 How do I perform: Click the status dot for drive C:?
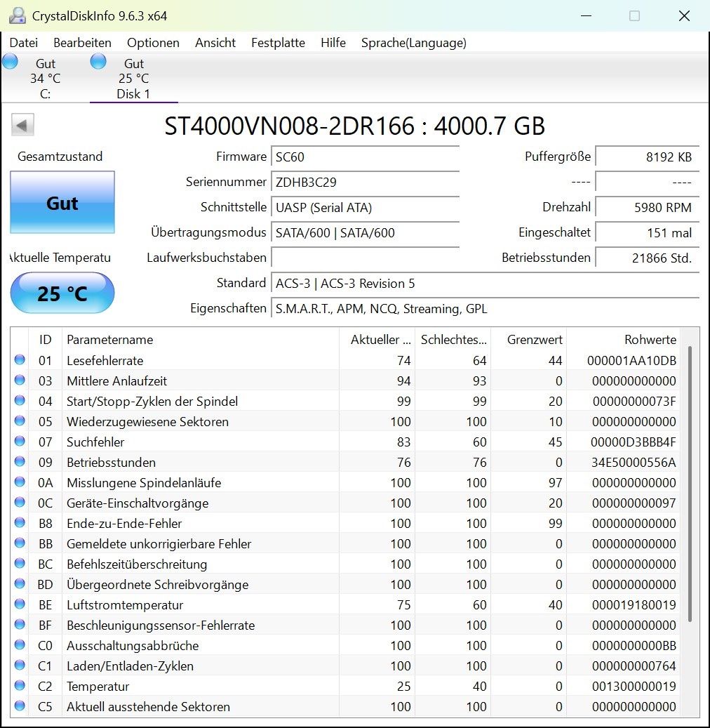coord(10,61)
